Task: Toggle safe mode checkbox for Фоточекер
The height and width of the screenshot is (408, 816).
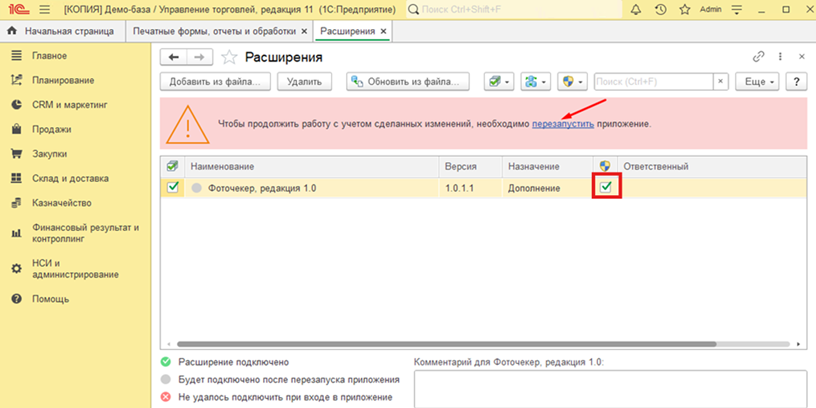Action: tap(605, 187)
